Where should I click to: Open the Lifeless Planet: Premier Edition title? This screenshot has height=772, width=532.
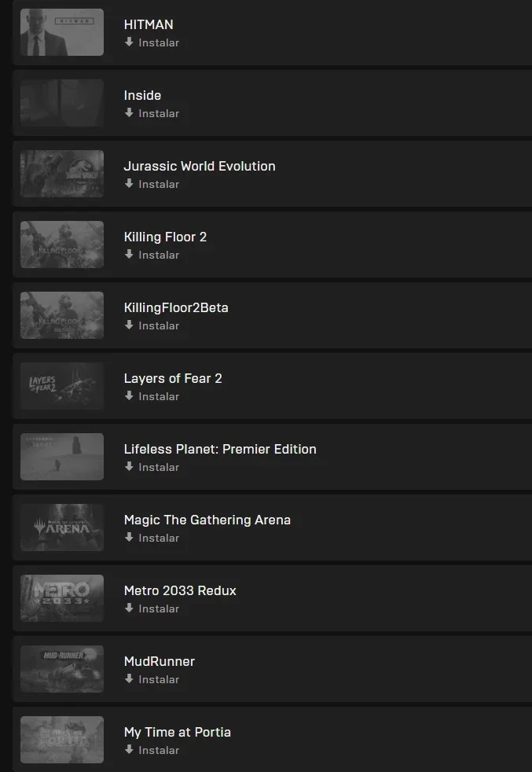pyautogui.click(x=220, y=449)
